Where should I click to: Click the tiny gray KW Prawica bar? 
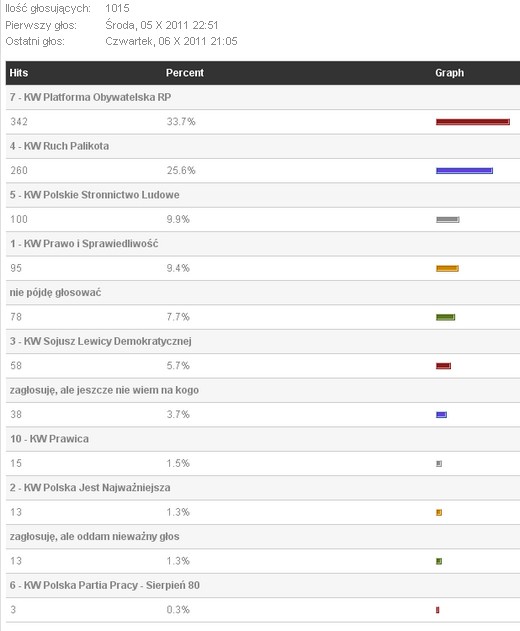click(x=439, y=464)
